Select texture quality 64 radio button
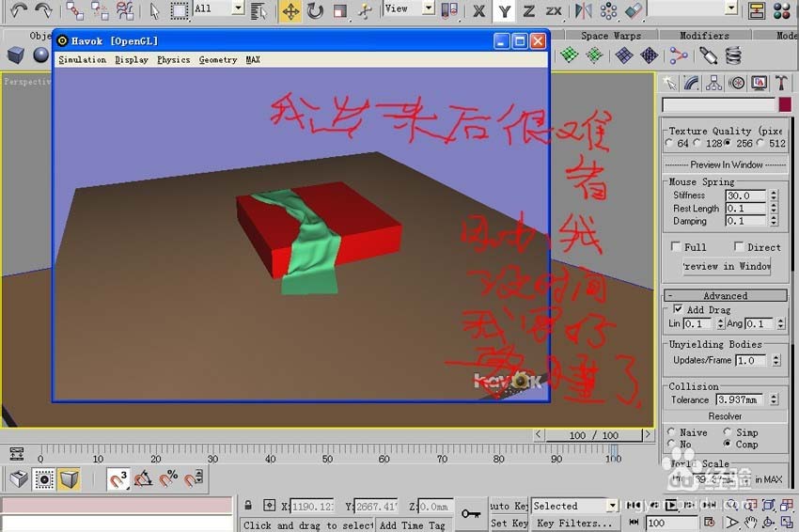 coord(669,143)
